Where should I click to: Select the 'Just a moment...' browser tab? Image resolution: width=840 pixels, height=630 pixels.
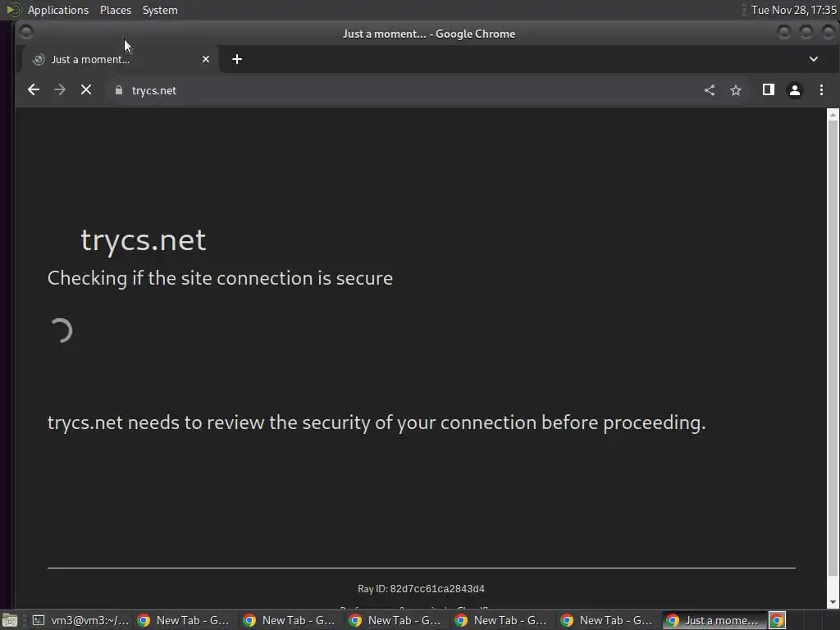tap(121, 59)
